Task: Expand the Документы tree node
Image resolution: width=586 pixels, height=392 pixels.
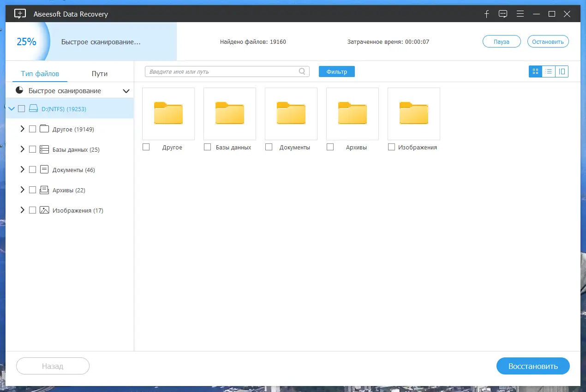Action: pyautogui.click(x=22, y=170)
